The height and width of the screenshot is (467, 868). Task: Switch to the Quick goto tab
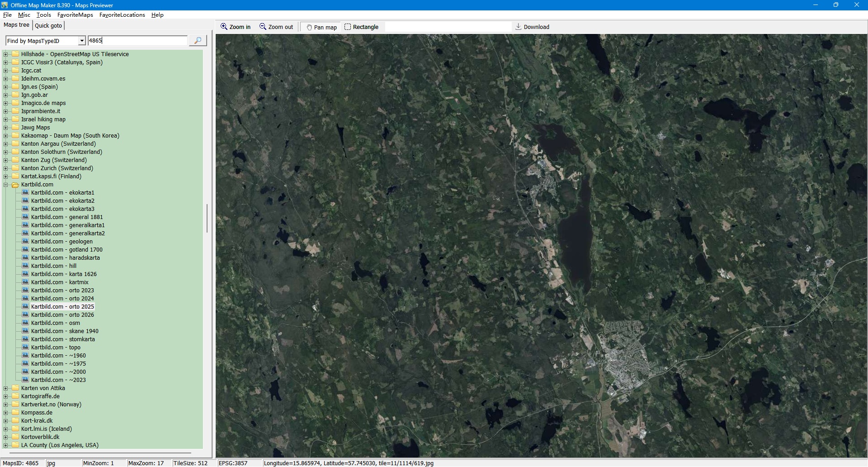tap(48, 26)
